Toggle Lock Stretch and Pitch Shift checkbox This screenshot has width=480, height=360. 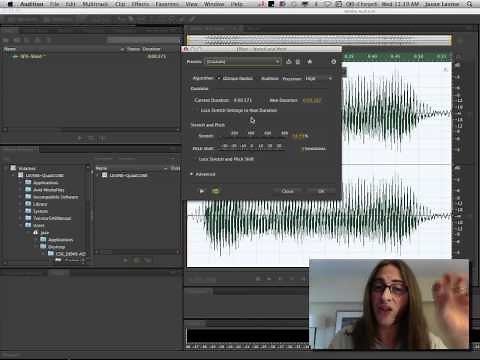click(224, 159)
